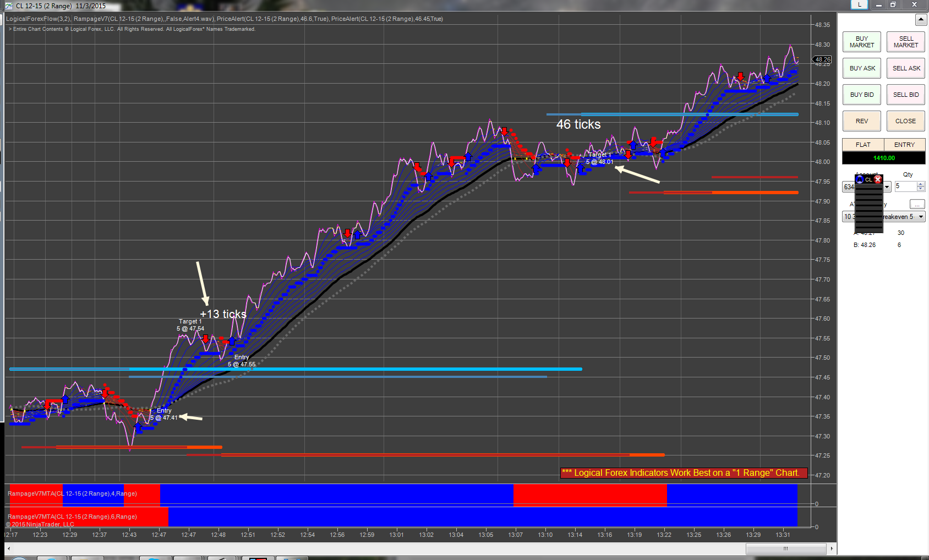The width and height of the screenshot is (929, 560).
Task: Click the bid price text B: 48.26
Action: [x=865, y=245]
